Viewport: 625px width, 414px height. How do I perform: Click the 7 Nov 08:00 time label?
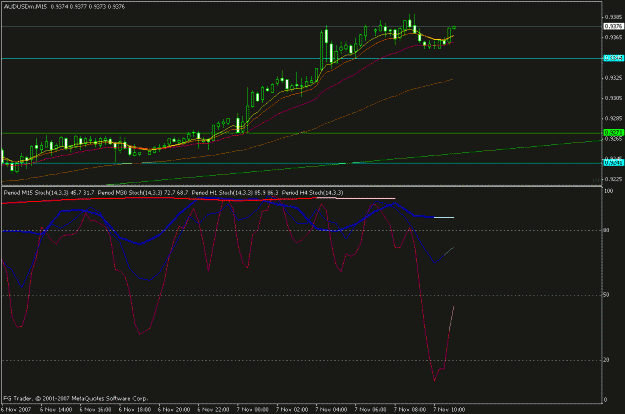tap(410, 410)
